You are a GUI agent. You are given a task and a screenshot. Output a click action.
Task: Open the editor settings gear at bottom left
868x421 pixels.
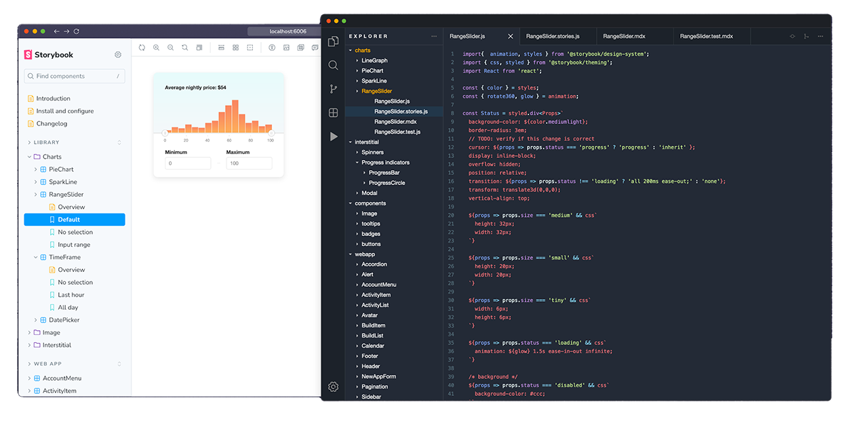pyautogui.click(x=333, y=387)
